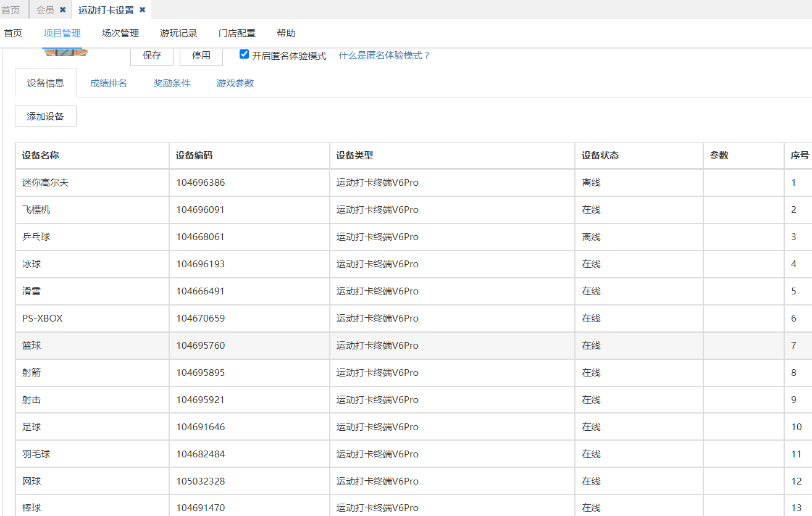The width and height of the screenshot is (812, 516).
Task: Click device code 104695760
Action: (x=201, y=346)
